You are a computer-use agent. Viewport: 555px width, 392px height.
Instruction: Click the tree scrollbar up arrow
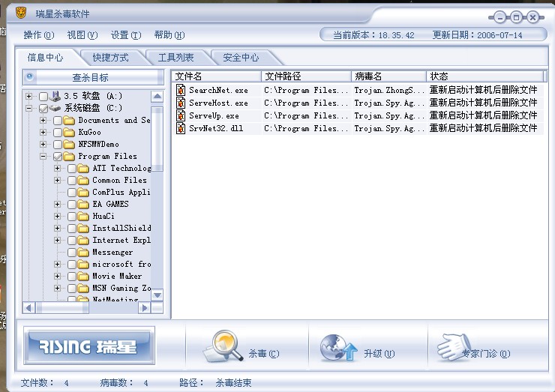pos(157,96)
